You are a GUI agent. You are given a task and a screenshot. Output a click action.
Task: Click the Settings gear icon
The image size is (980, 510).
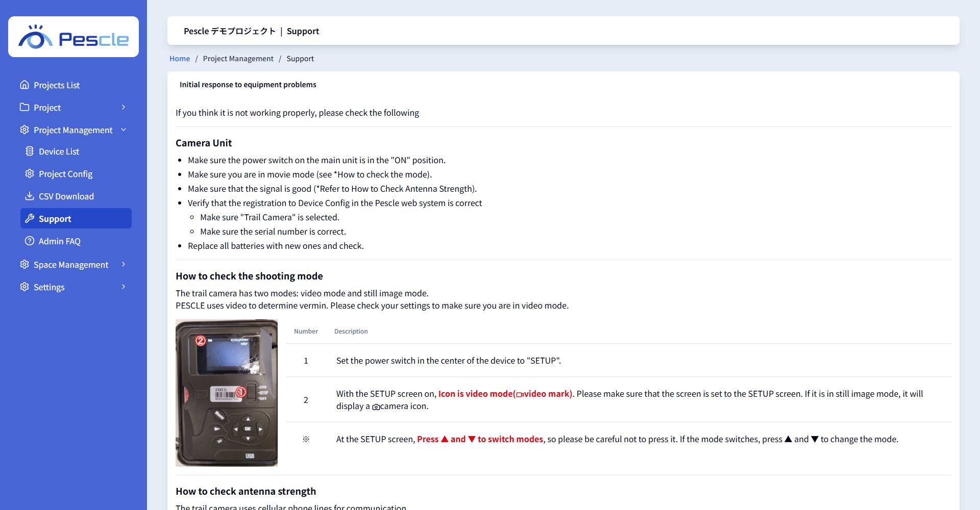(24, 287)
